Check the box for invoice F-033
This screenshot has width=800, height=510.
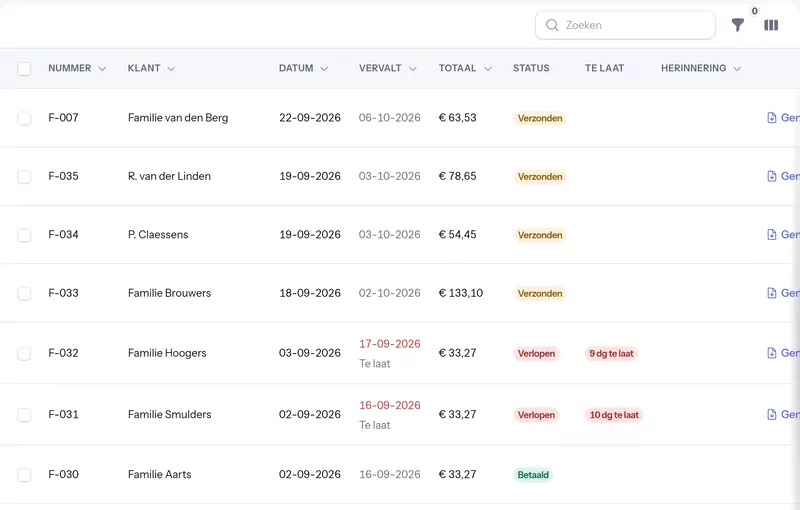point(24,293)
